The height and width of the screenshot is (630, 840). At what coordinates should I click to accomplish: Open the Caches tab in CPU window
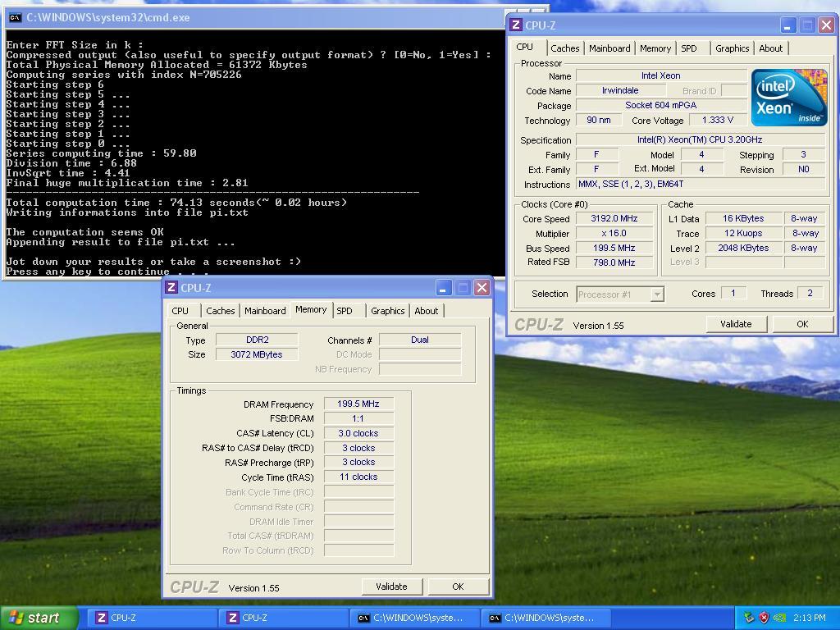pos(564,48)
